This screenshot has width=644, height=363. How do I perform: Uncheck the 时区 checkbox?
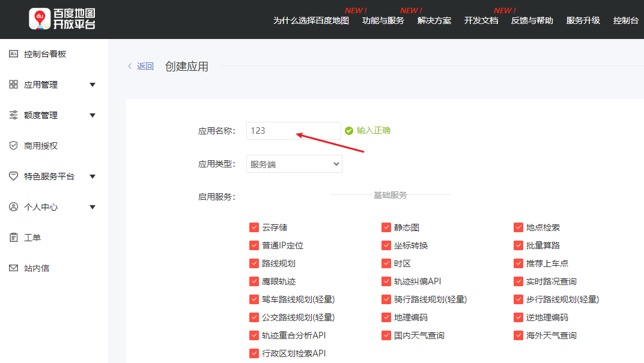[x=386, y=263]
